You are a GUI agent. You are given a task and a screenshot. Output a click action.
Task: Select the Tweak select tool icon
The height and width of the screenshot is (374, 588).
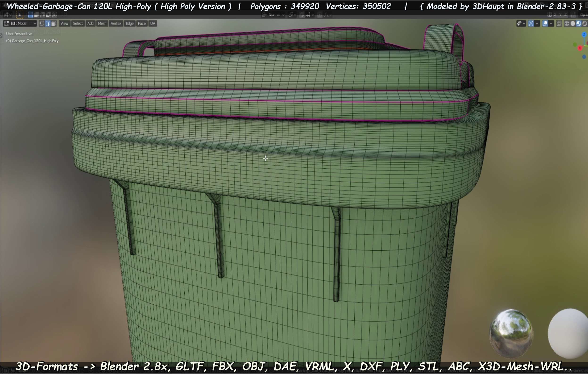(x=19, y=15)
